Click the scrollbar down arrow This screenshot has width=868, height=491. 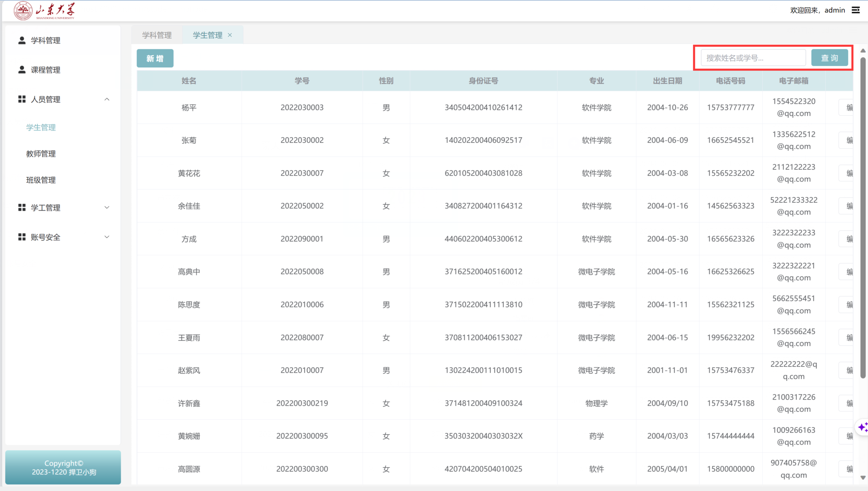pyautogui.click(x=863, y=478)
